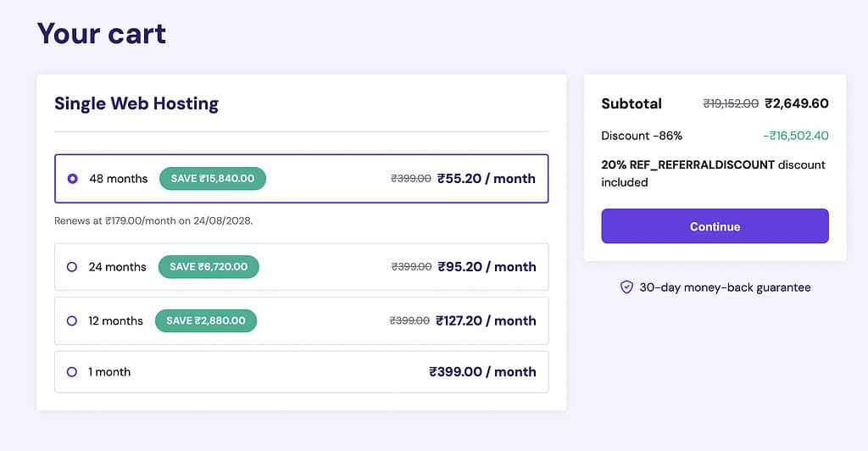868x451 pixels.
Task: Select the 48 months radio button
Action: click(x=73, y=179)
